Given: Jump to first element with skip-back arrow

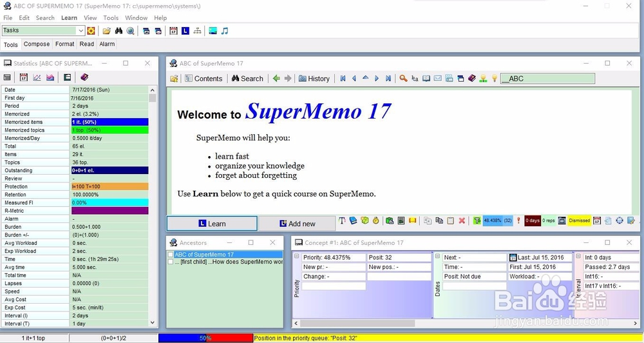Looking at the screenshot, I should [343, 79].
